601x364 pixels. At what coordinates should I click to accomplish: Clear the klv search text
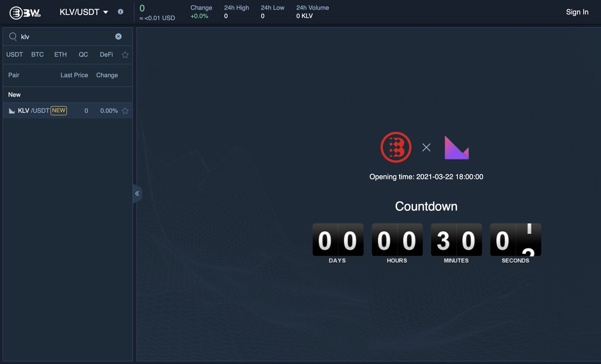[x=118, y=36]
